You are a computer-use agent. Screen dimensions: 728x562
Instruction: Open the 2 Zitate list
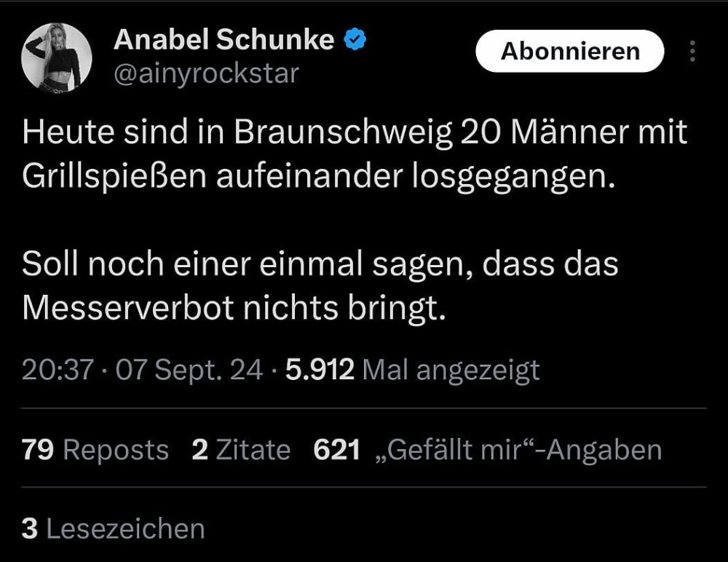(x=241, y=450)
